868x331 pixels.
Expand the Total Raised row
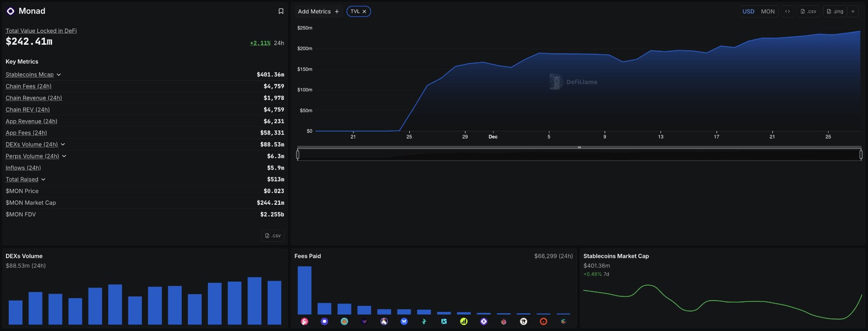[x=43, y=180]
